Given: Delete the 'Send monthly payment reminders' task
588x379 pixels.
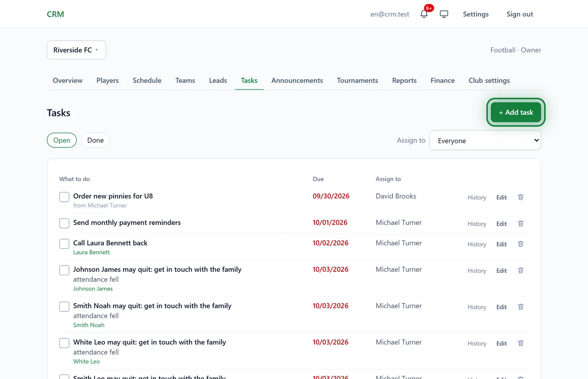Looking at the screenshot, I should tap(521, 224).
